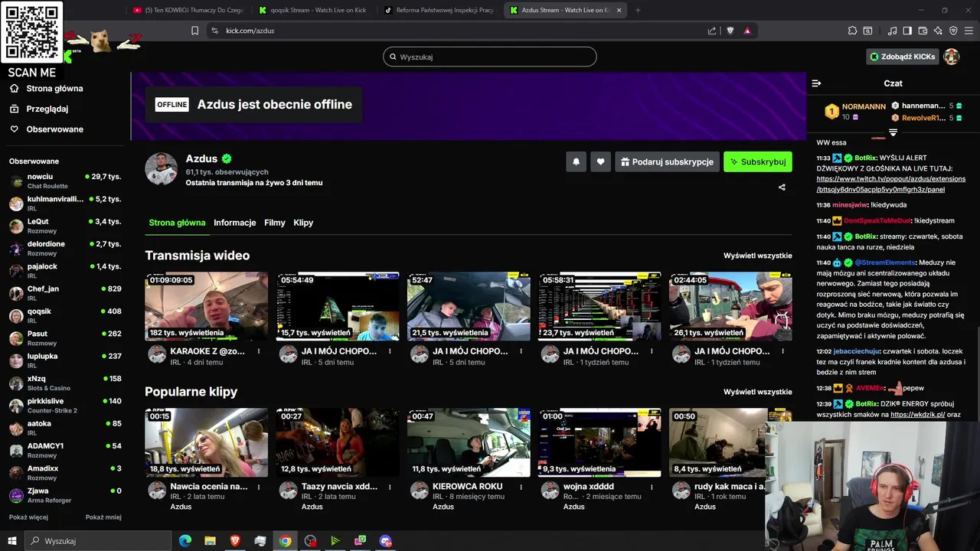The height and width of the screenshot is (551, 980).
Task: Open the Brave VPN shield icon
Action: click(x=953, y=31)
